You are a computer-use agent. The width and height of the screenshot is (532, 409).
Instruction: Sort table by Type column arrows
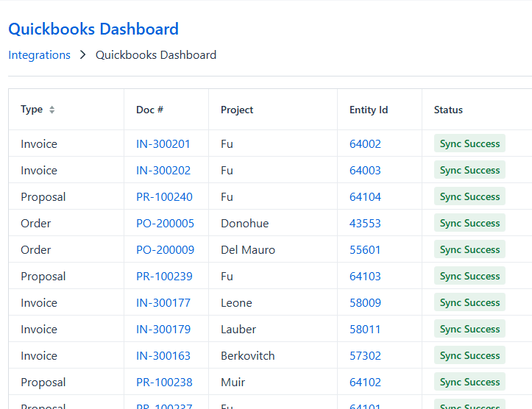52,110
